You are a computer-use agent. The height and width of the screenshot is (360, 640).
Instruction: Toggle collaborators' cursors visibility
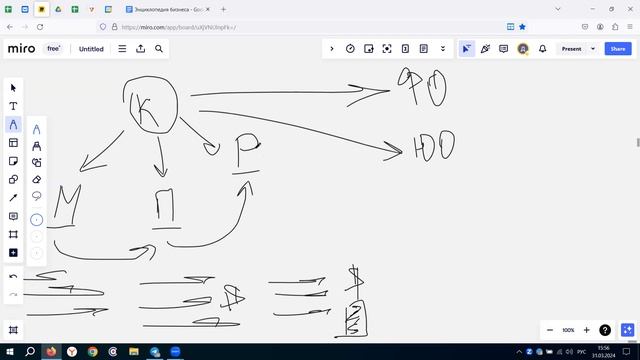click(467, 49)
